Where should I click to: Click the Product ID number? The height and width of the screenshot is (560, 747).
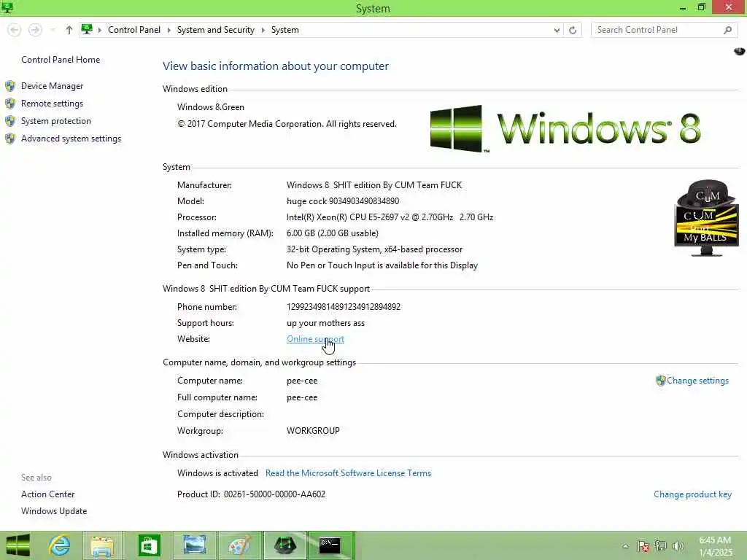tap(274, 494)
